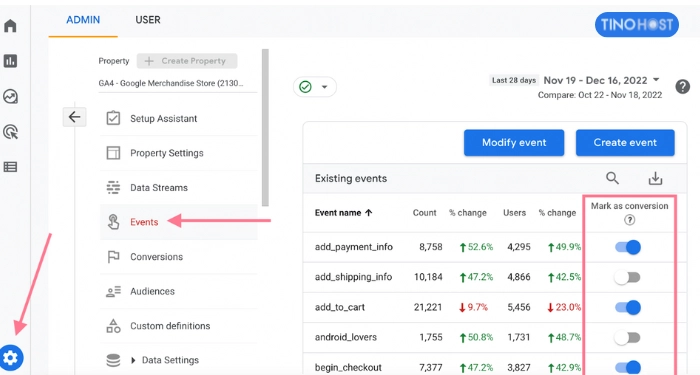Viewport: 700px width, 375px height.
Task: Click begin_checkout event name
Action: 348,367
